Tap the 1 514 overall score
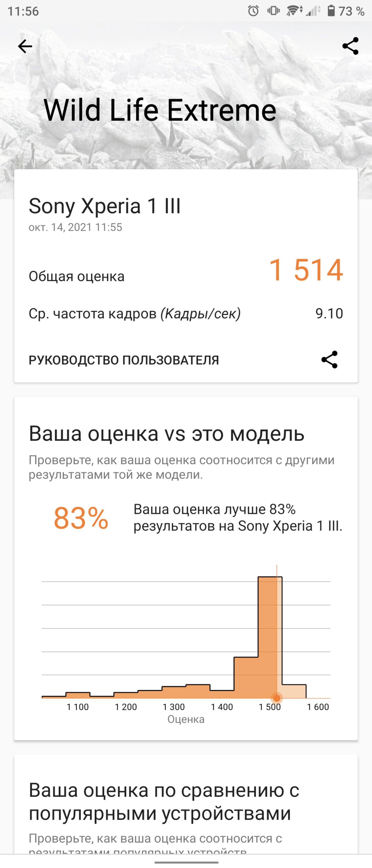 (x=306, y=270)
